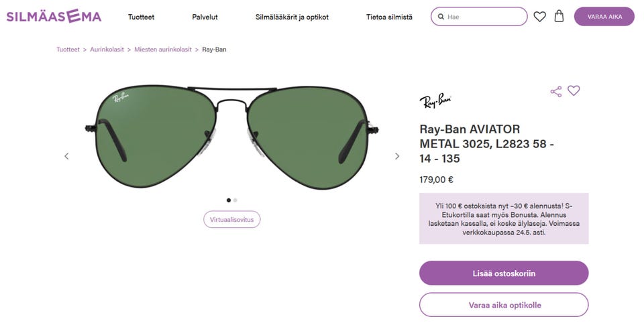
Task: Open the shopping bag icon
Action: pos(559,16)
